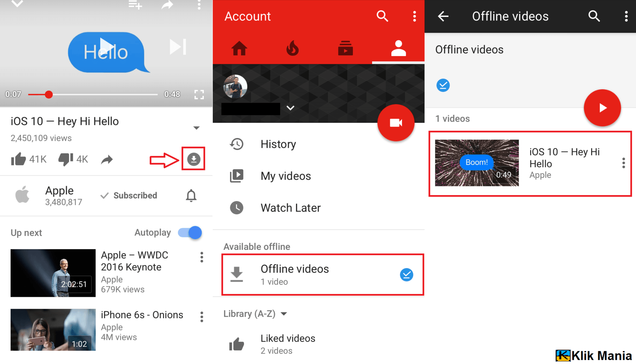Screen dimensions: 636x364
Task: Tap iPhone 6s - Onions title
Action: (x=142, y=315)
